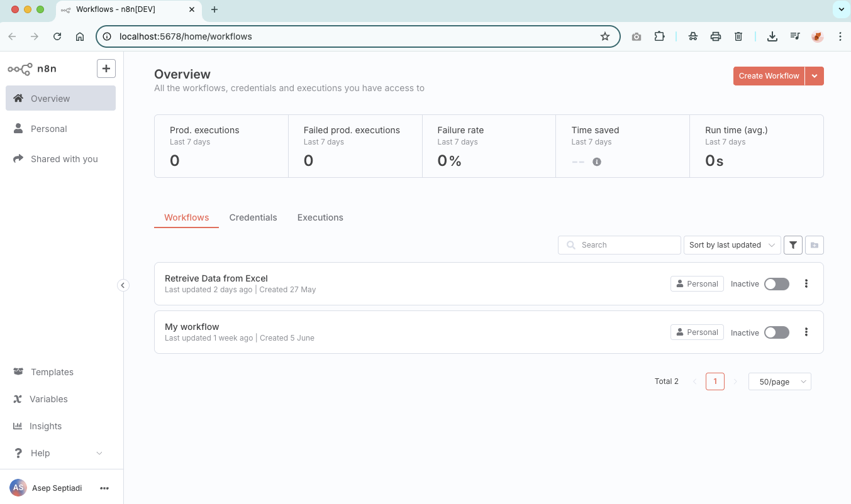Open actions menu for My workflow
851x504 pixels.
point(806,332)
